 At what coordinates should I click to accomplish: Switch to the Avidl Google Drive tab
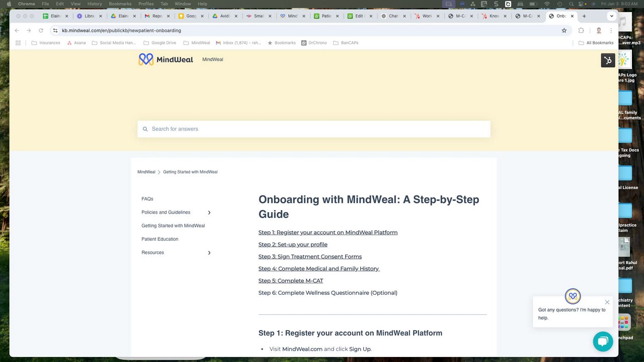pos(224,16)
